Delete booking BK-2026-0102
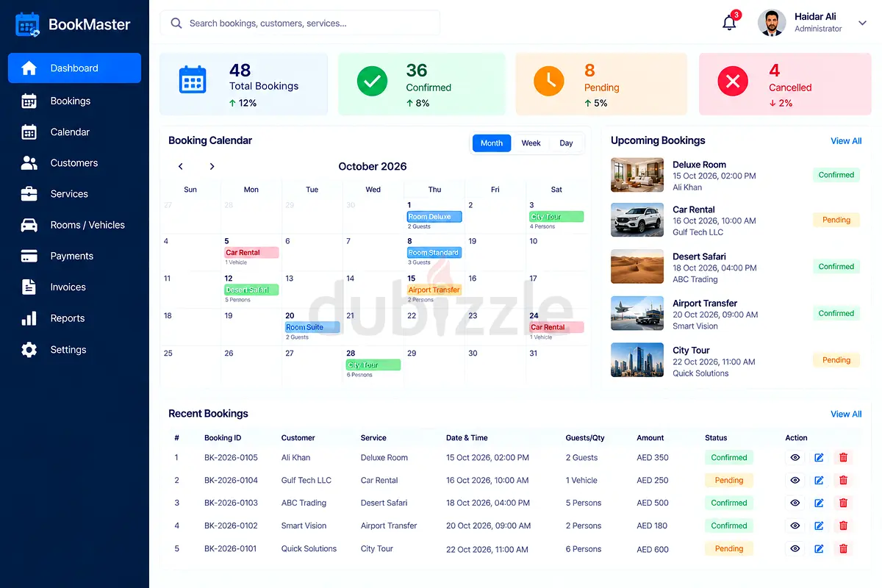This screenshot has height=588, width=882. click(843, 526)
